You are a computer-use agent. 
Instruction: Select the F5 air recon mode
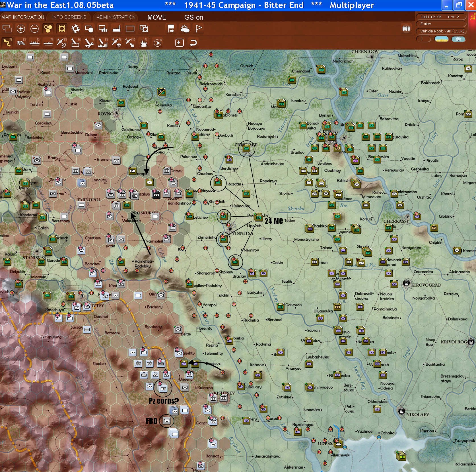pos(62,43)
